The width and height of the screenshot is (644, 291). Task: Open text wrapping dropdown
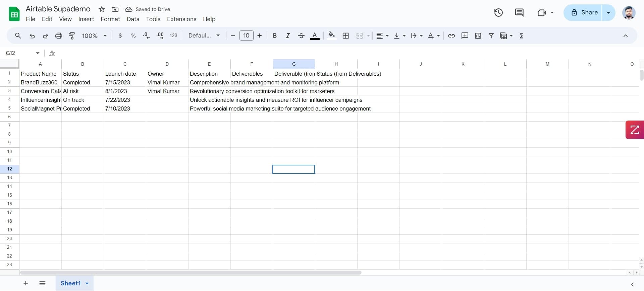point(417,35)
